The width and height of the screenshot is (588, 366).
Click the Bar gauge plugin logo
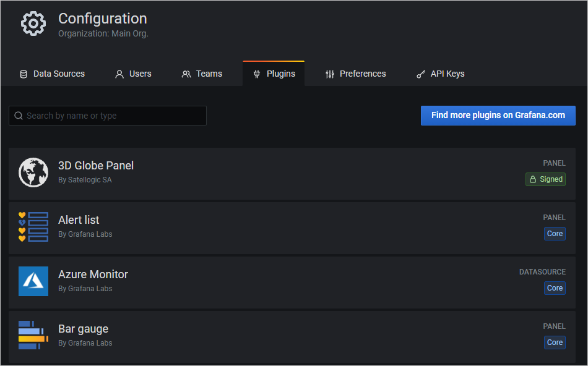pyautogui.click(x=33, y=335)
